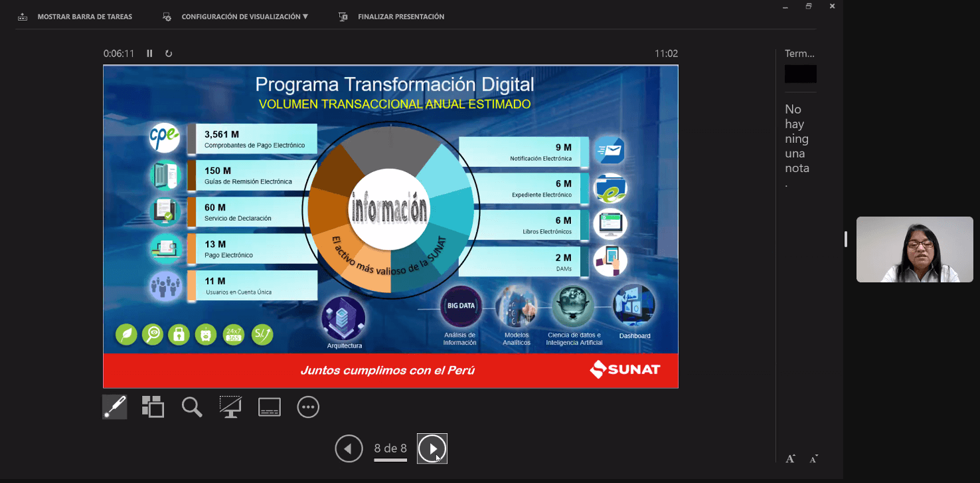The width and height of the screenshot is (980, 483).
Task: Click the 9 M Notificación Electrónica text
Action: click(x=540, y=152)
